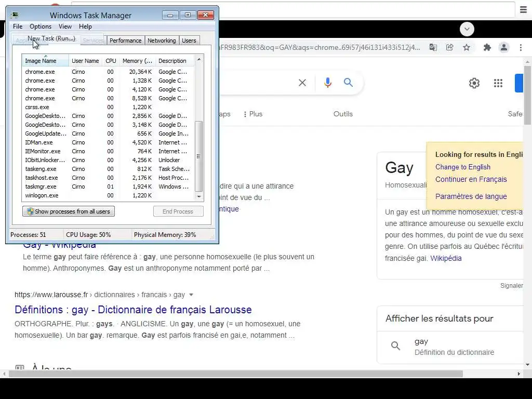This screenshot has height=399, width=532.
Task: Open the Help menu in Task Manager
Action: 85,26
